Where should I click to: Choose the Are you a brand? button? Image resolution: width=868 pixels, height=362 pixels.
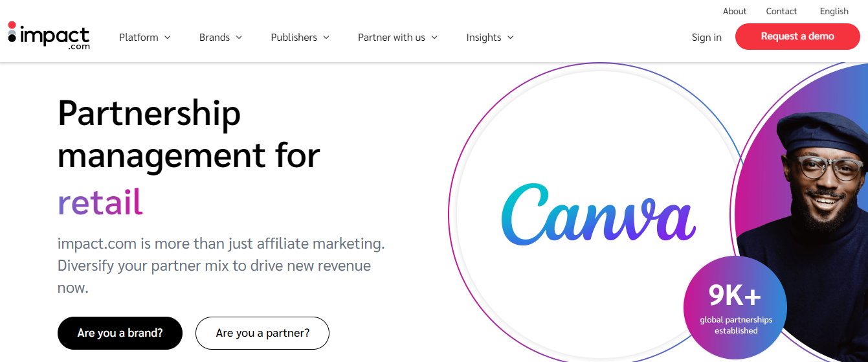click(x=120, y=333)
